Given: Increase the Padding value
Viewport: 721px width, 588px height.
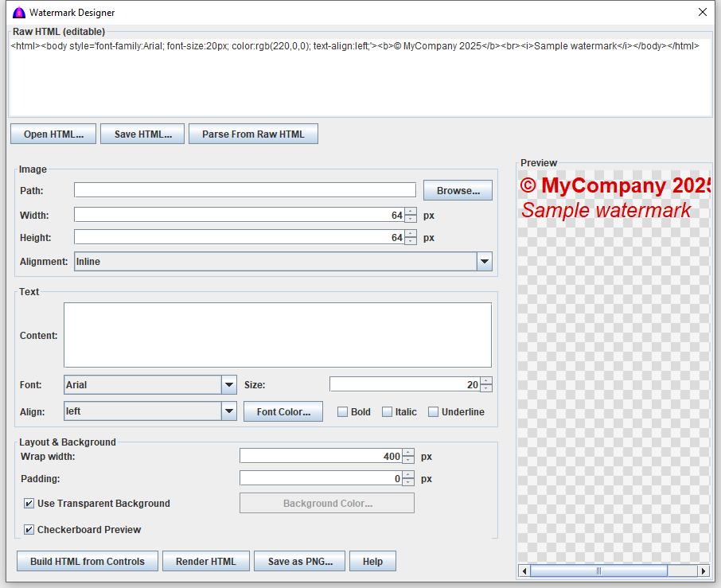Looking at the screenshot, I should 407,474.
